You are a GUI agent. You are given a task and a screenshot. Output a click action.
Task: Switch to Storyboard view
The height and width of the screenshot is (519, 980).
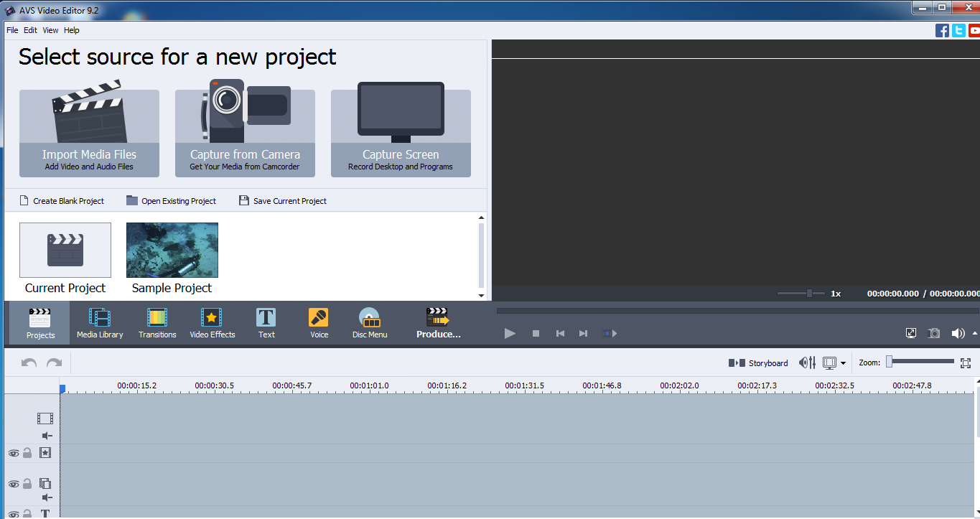758,363
